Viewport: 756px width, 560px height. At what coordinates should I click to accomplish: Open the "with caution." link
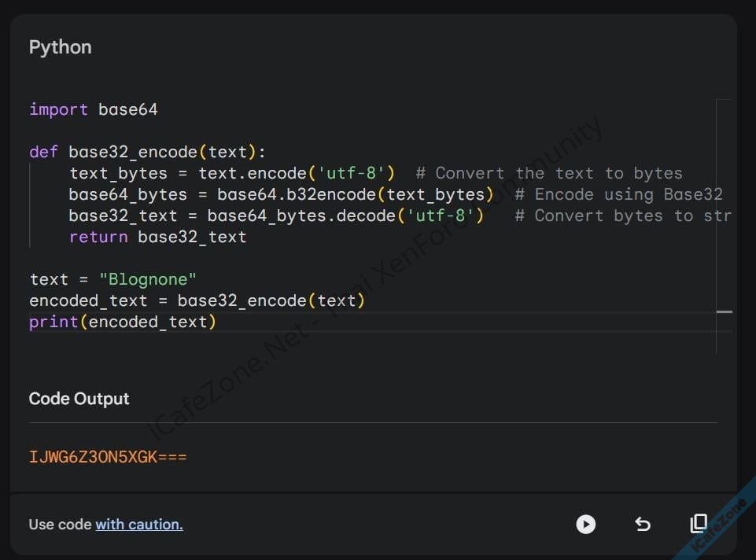point(139,525)
